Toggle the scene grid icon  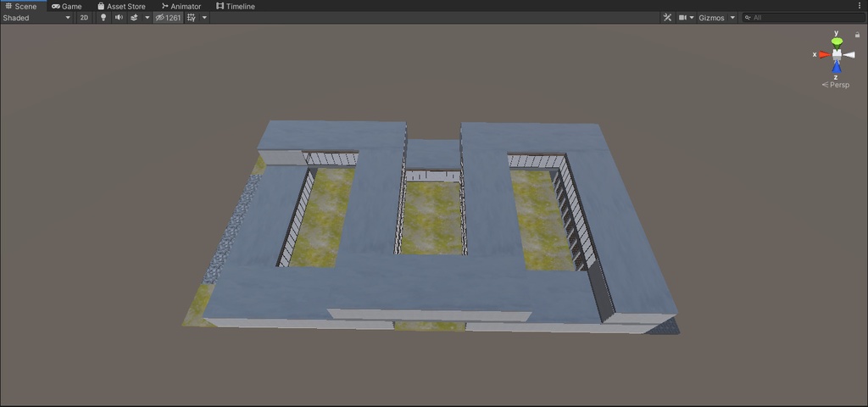[x=192, y=18]
